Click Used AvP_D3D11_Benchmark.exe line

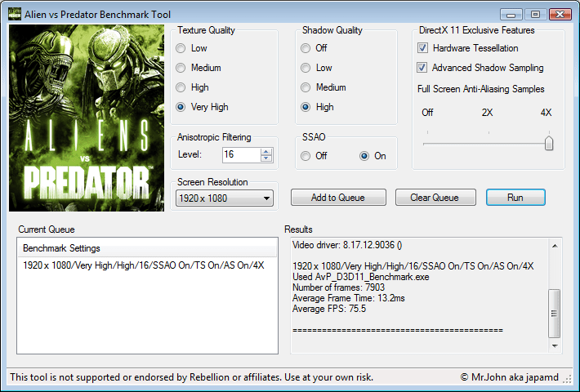[x=360, y=277]
